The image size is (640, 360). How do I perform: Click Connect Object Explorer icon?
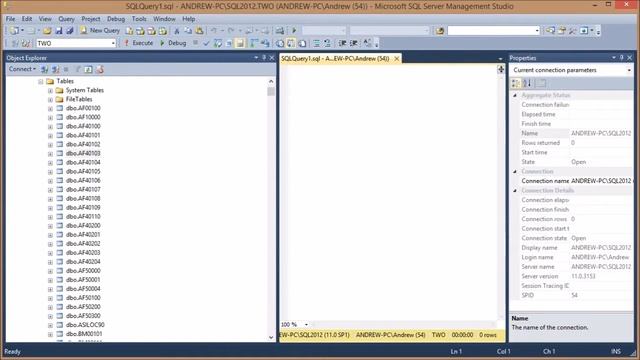click(x=44, y=69)
